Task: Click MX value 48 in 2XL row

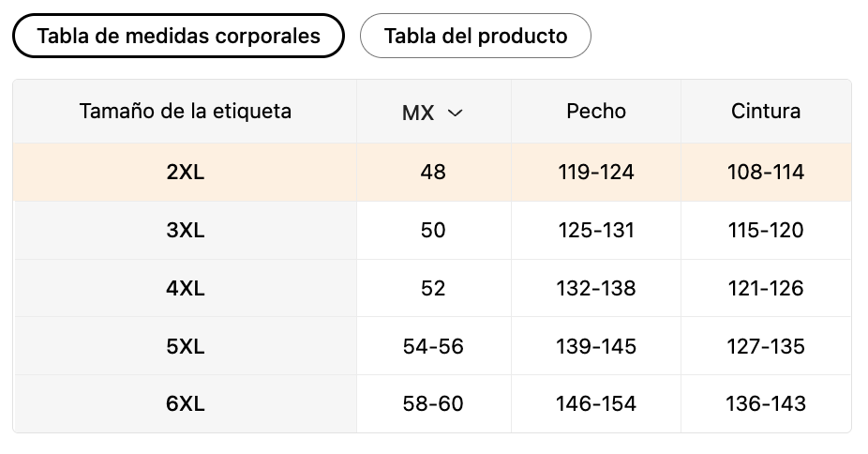Action: point(433,173)
